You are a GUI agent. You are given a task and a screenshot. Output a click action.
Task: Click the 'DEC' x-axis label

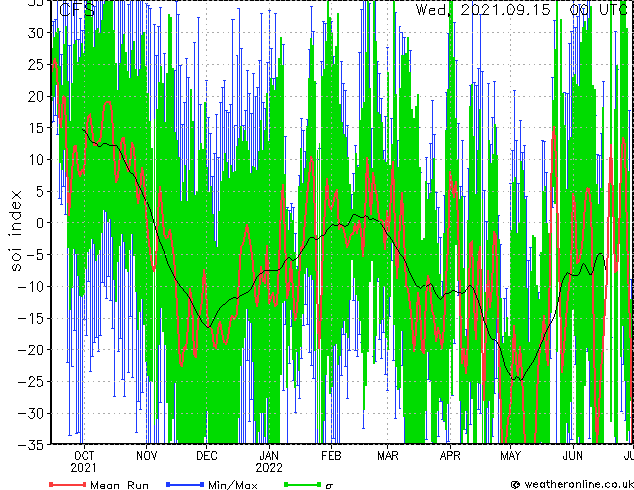[207, 456]
